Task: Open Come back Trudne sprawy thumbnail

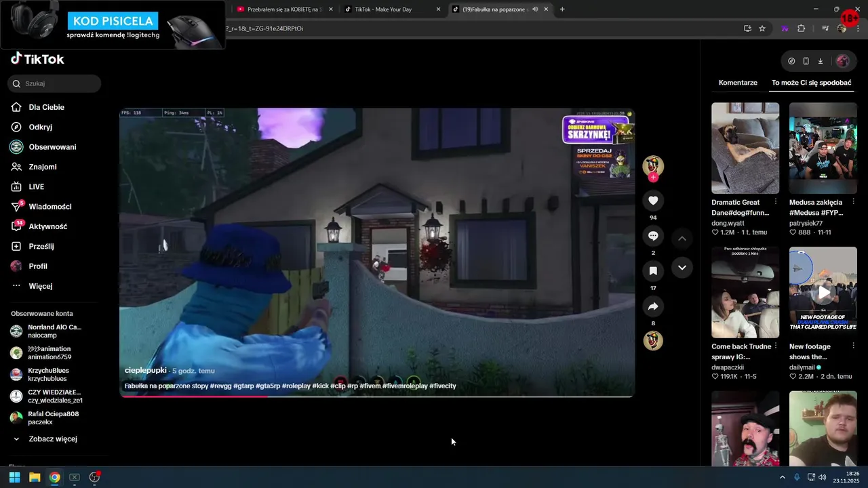Action: click(x=745, y=292)
